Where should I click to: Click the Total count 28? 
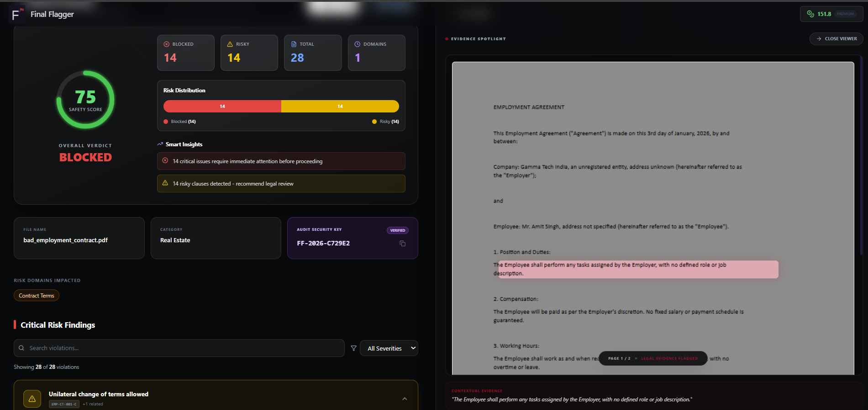pyautogui.click(x=297, y=58)
